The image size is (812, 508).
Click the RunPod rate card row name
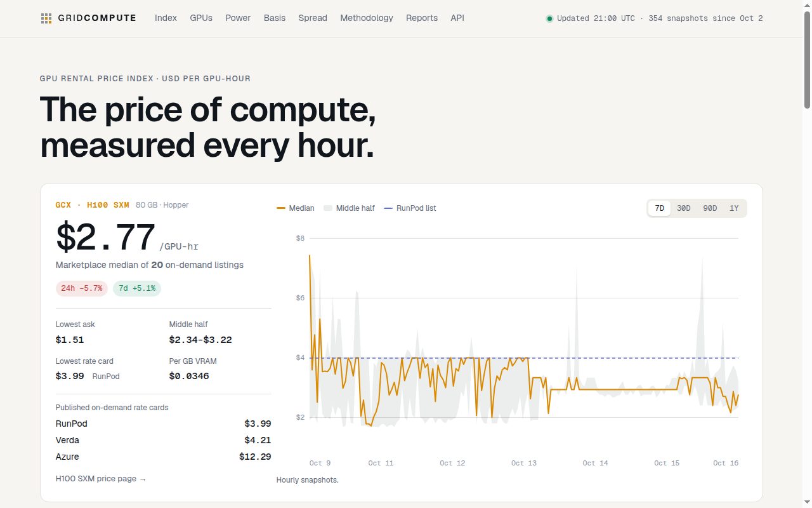(72, 424)
